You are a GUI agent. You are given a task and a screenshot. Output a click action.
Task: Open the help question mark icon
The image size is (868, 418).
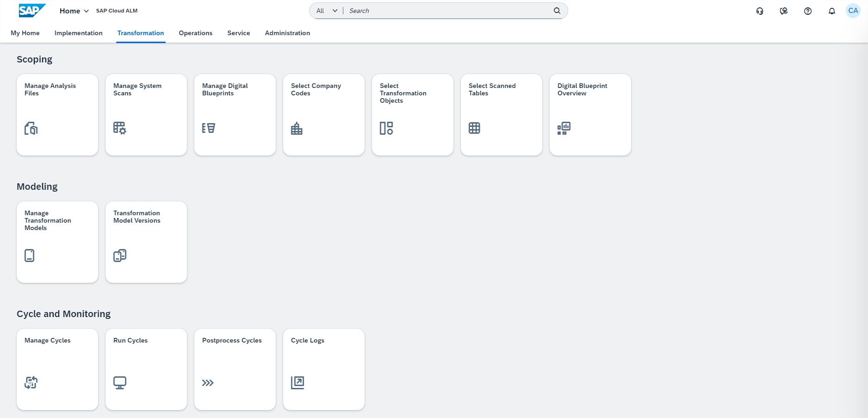click(x=807, y=11)
